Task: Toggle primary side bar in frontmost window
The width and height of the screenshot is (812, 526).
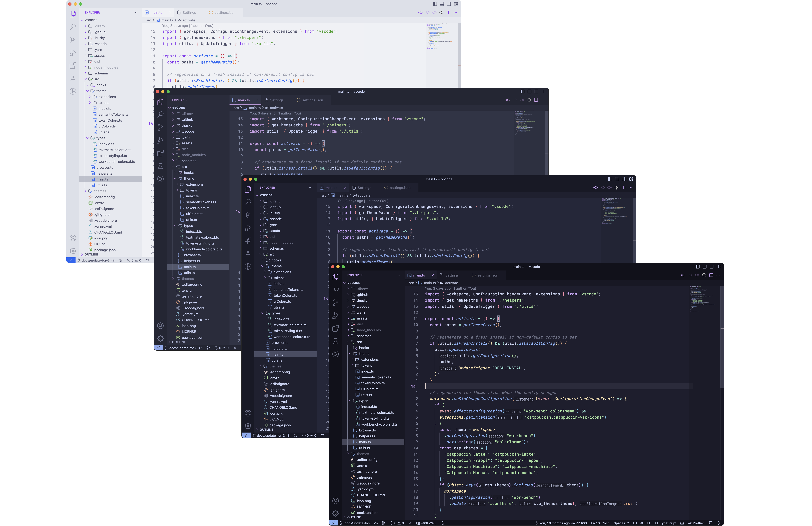Action: [x=697, y=267]
